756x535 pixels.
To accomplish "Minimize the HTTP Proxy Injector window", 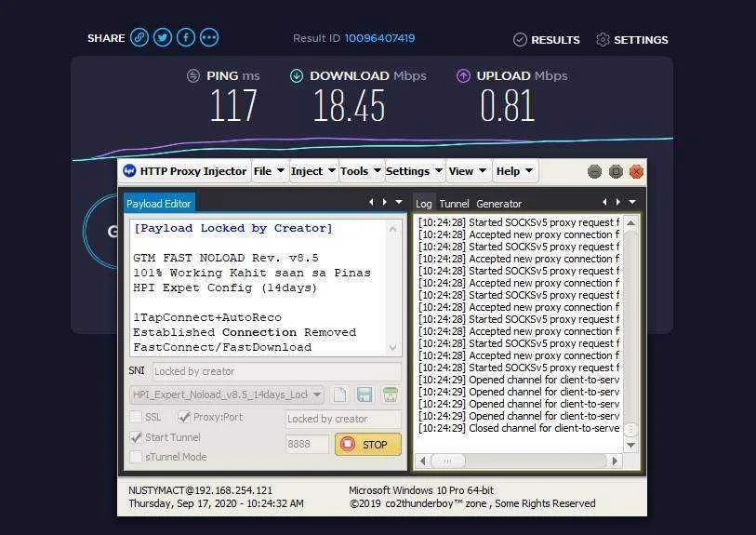I will pyautogui.click(x=594, y=172).
